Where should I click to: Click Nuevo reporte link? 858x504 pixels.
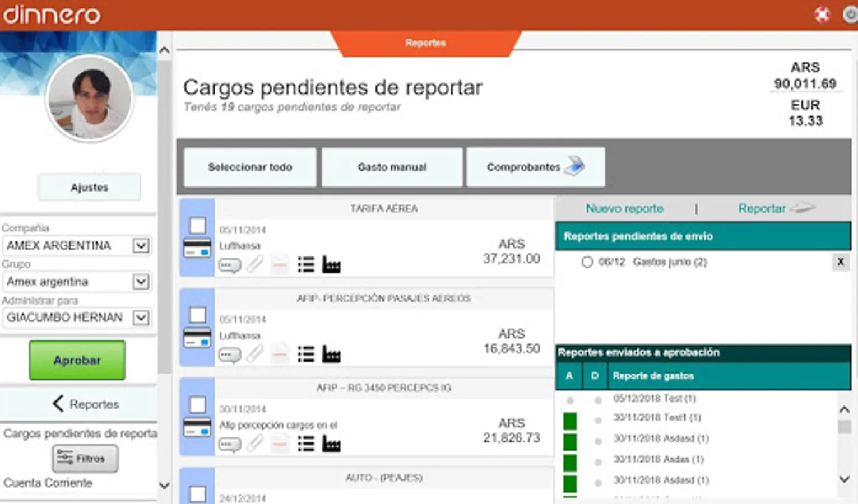pyautogui.click(x=624, y=209)
